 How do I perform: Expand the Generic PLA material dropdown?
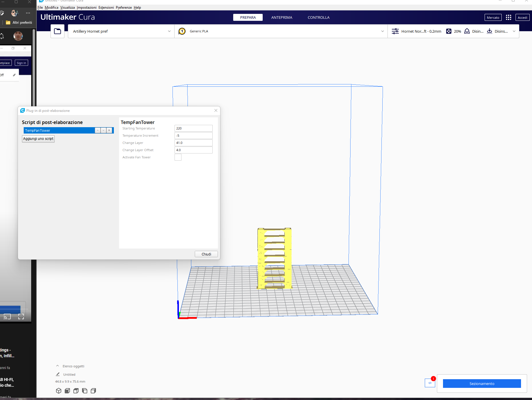[x=383, y=31]
